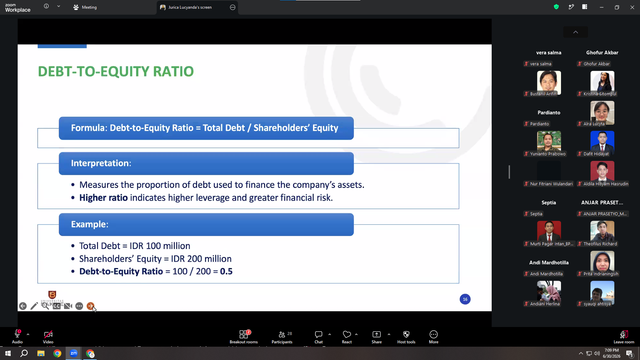The height and width of the screenshot is (360, 640).
Task: Select Nur Fitriani Wulandari participant tile
Action: 549,173
